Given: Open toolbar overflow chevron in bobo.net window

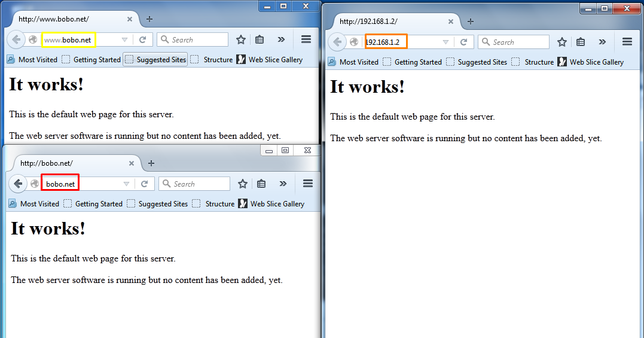Looking at the screenshot, I should [283, 184].
